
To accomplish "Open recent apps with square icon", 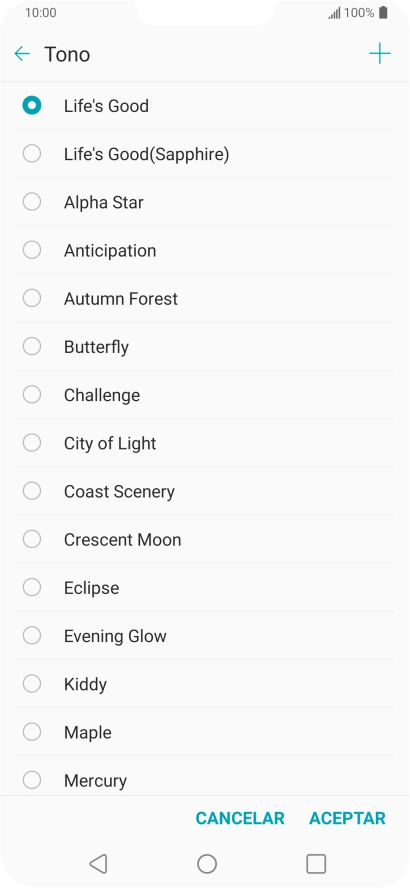I will click(x=316, y=864).
